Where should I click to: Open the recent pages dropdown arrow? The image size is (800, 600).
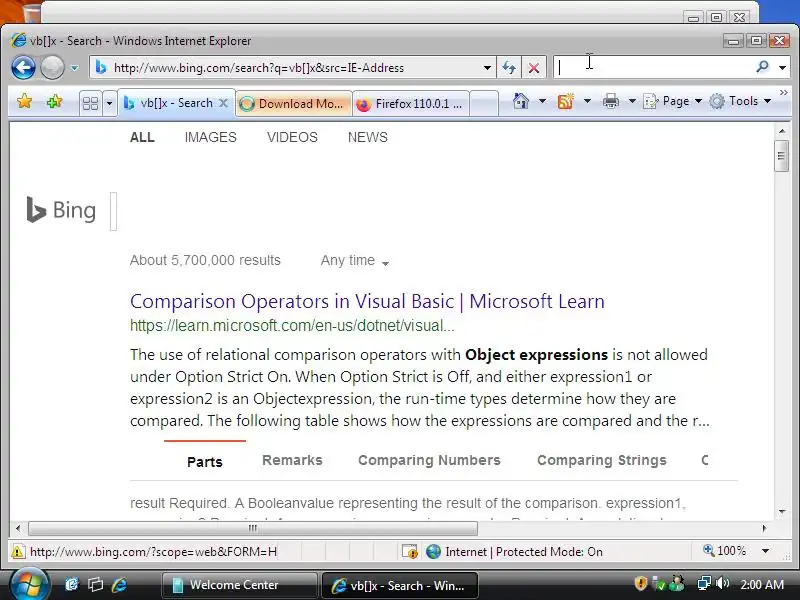pyautogui.click(x=74, y=68)
